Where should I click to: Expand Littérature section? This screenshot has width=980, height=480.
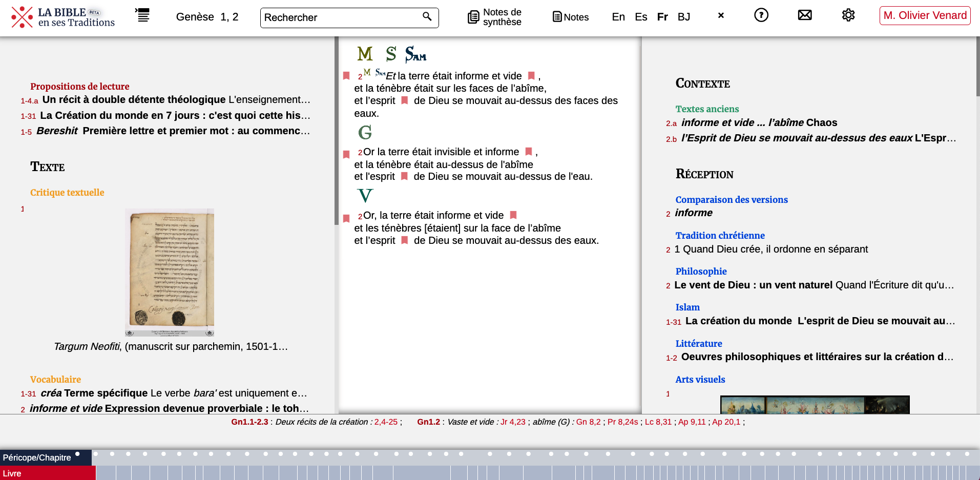[x=699, y=344]
